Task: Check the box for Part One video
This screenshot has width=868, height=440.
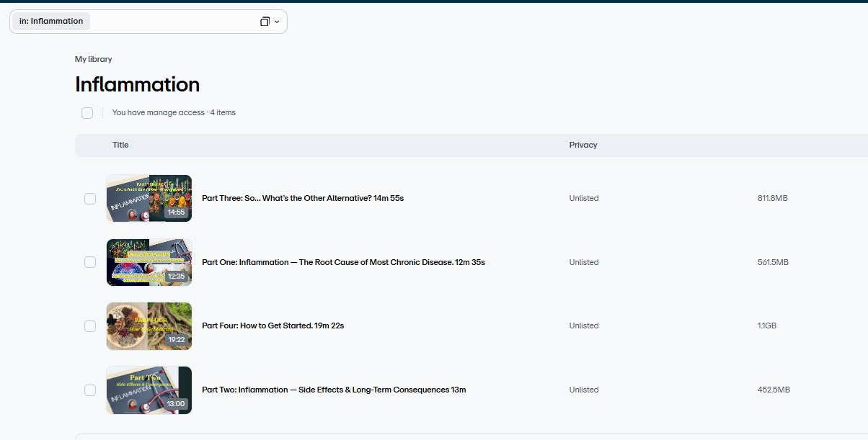Action: click(90, 262)
